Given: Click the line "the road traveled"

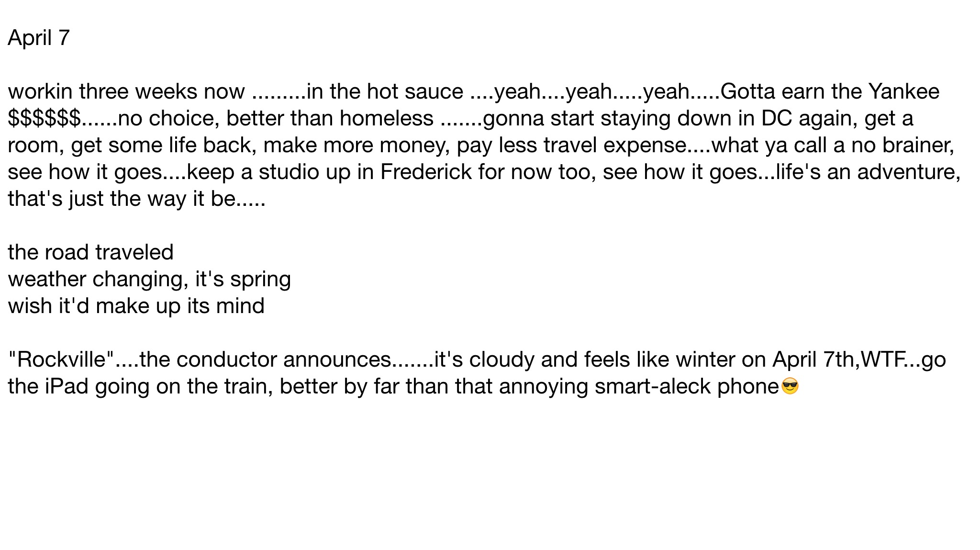Looking at the screenshot, I should 90,252.
